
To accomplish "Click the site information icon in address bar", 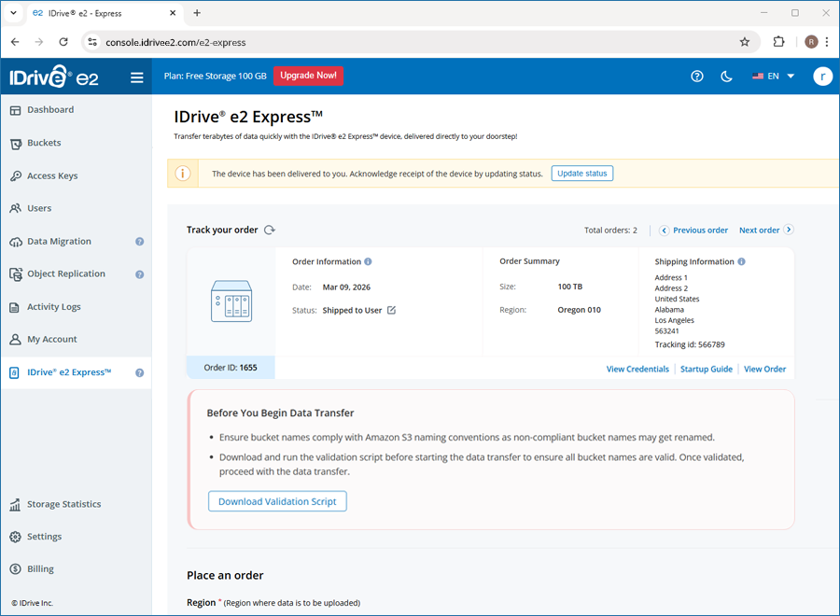I will click(92, 42).
